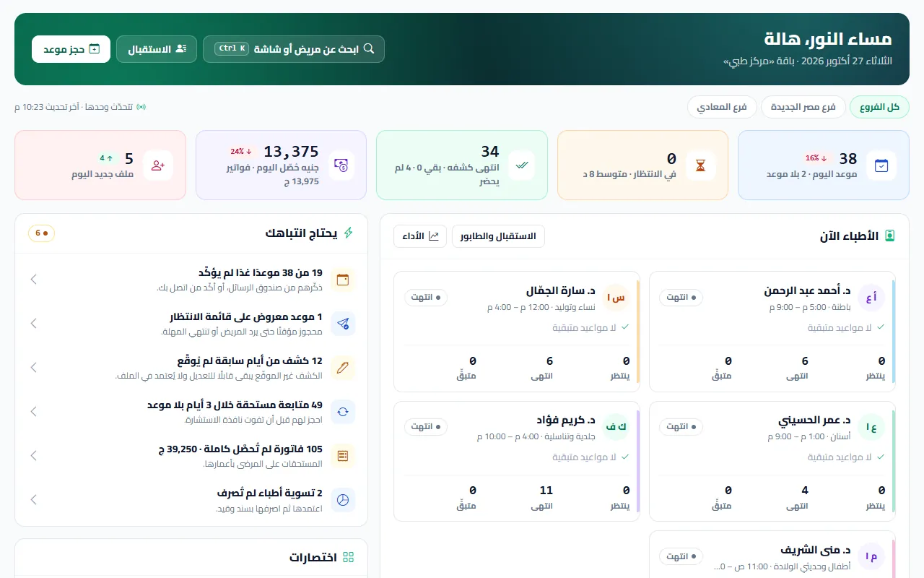The width and height of the screenshot is (924, 578).
Task: Open the "49 متابعة مستحقة" row chevron
Action: click(33, 412)
